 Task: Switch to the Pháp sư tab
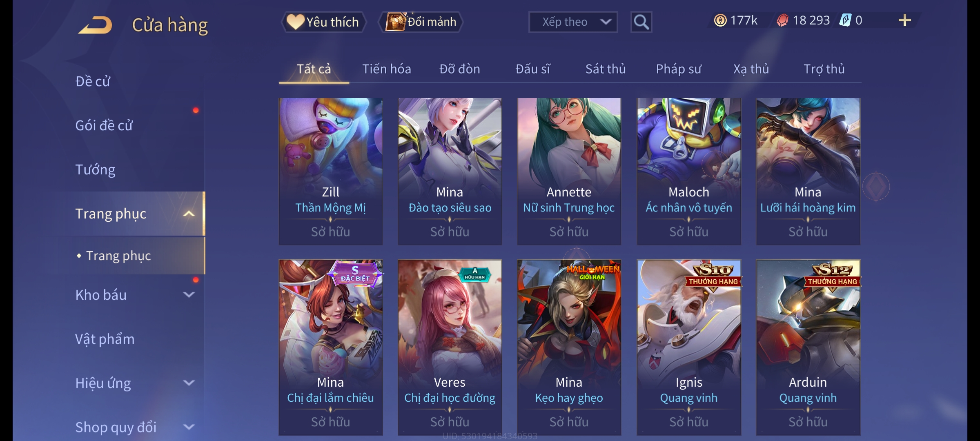(678, 69)
